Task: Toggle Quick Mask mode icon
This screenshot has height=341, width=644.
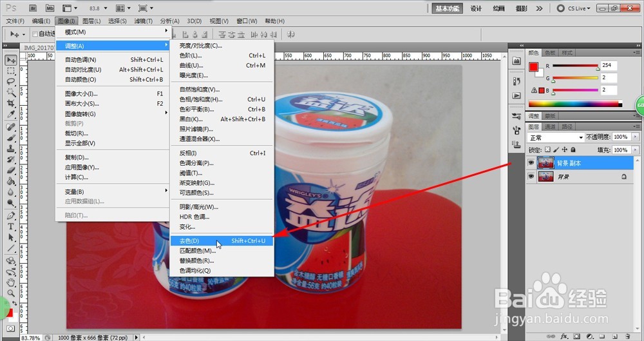Action: coord(11,328)
